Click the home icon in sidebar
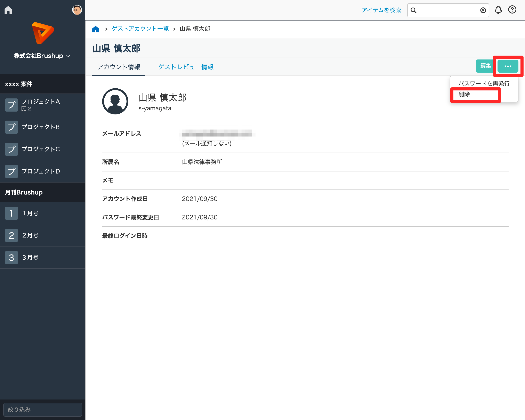 8,10
